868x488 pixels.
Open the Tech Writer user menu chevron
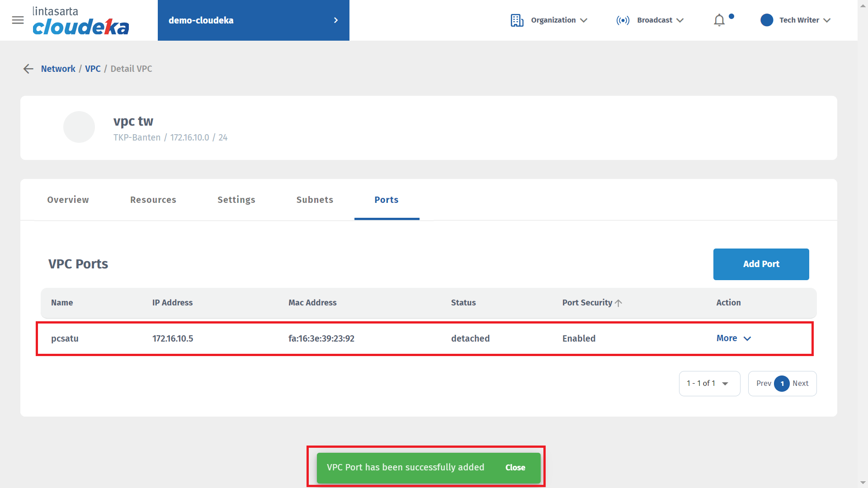tap(827, 20)
